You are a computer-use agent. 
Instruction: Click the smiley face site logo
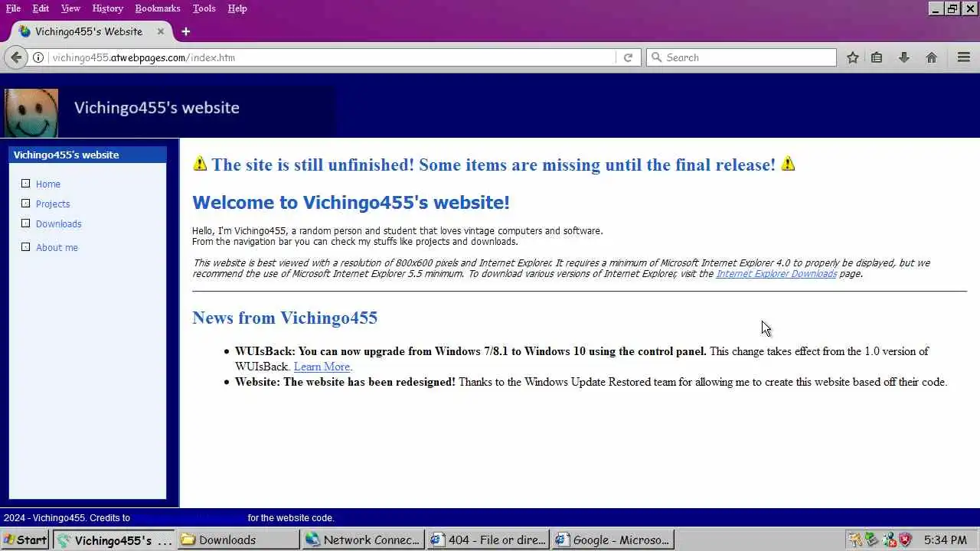[x=31, y=112]
